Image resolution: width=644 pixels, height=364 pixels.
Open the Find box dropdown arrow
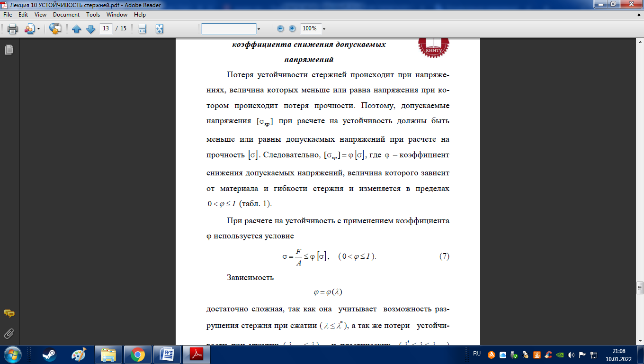pyautogui.click(x=259, y=29)
